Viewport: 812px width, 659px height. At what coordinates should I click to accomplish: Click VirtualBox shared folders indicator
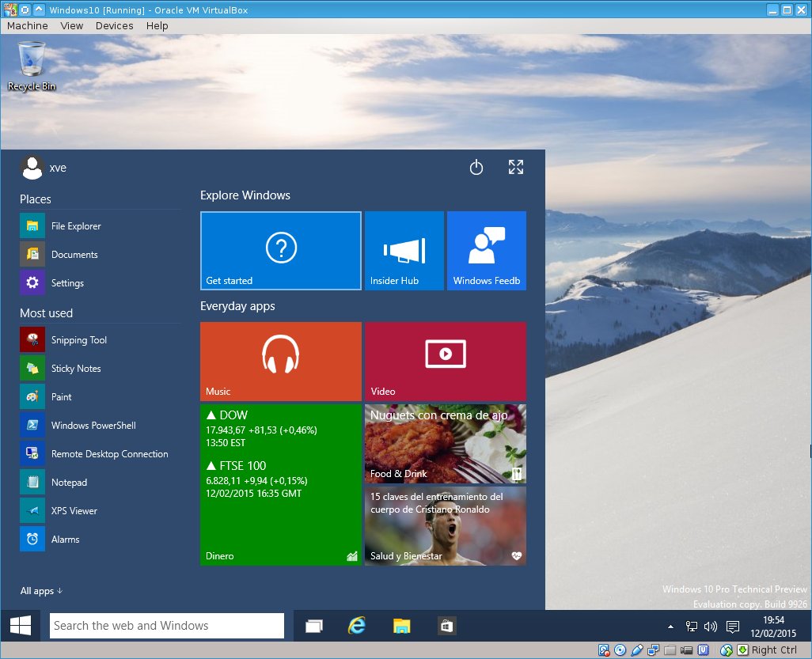click(x=670, y=650)
